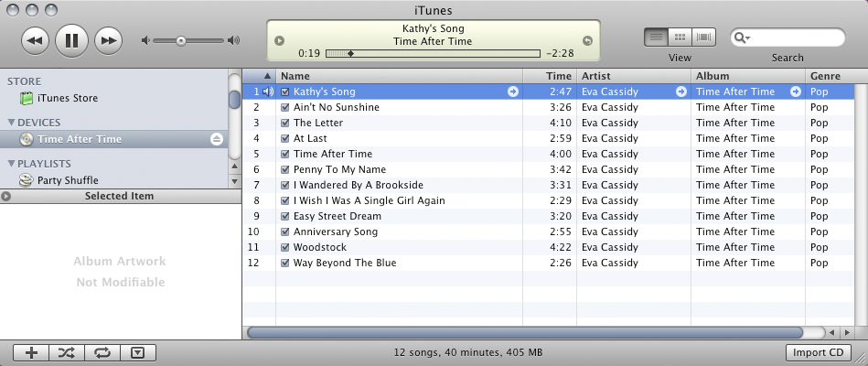
Task: Click the shuffle icon in bottom bar
Action: click(x=67, y=352)
